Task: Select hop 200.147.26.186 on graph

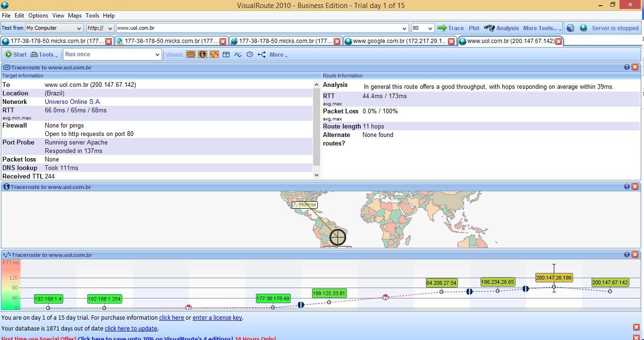Action: pos(554,278)
